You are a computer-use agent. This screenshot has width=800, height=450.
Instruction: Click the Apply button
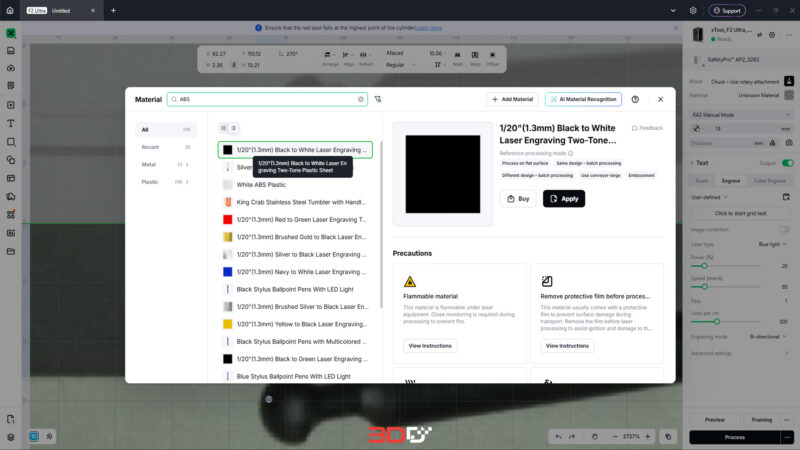564,198
